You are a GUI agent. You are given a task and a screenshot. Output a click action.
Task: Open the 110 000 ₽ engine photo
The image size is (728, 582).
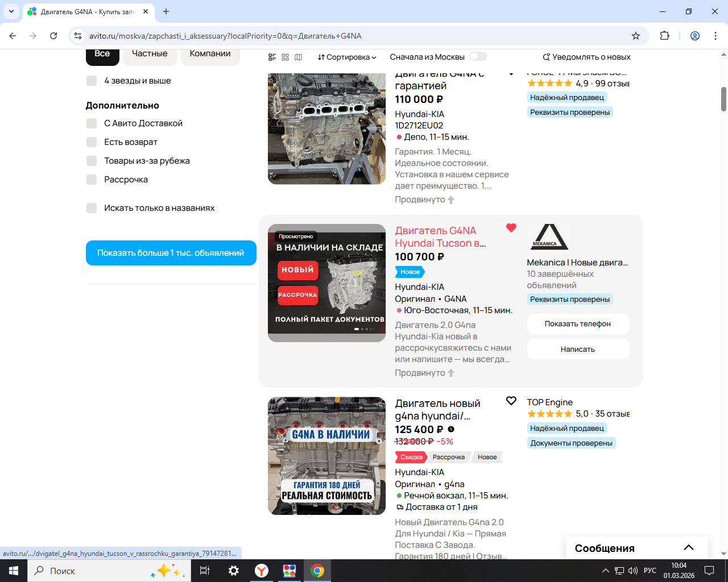(x=326, y=129)
